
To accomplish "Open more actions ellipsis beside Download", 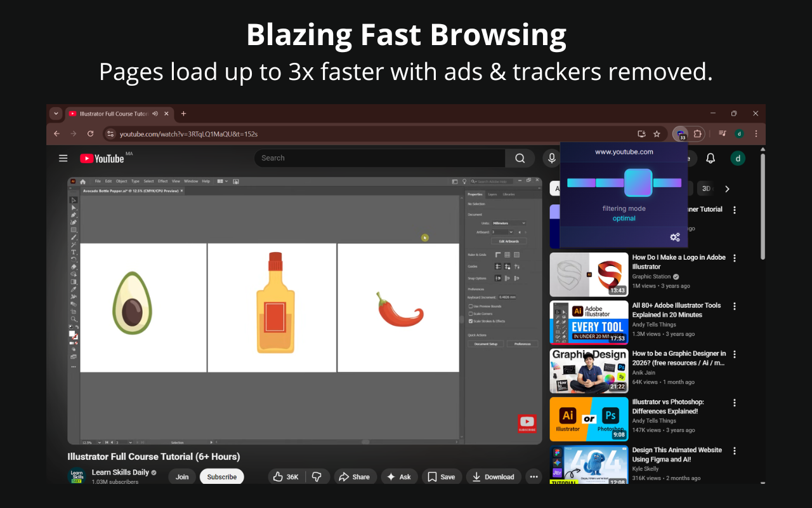I will point(534,477).
